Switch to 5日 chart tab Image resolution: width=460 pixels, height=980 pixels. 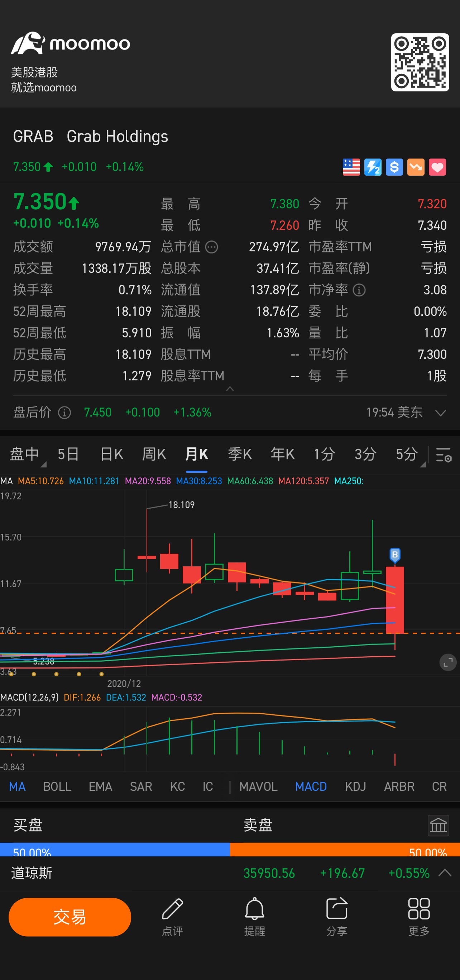coord(68,454)
